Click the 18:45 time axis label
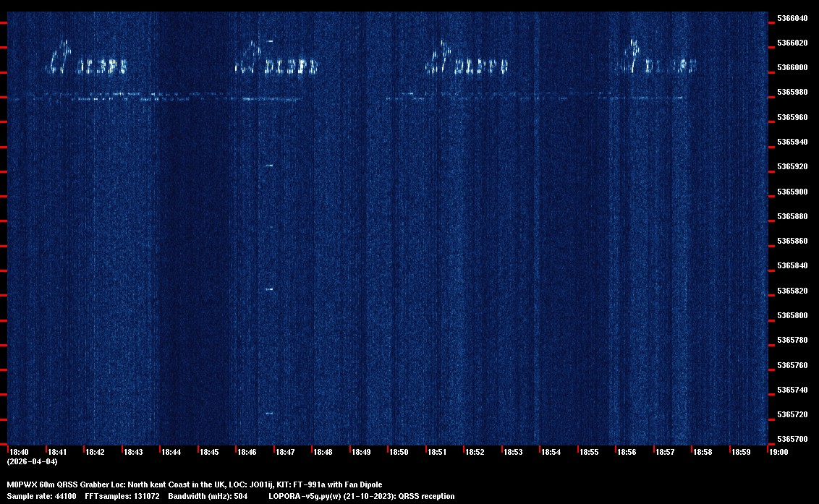Screen dimensions: 819x504 pyautogui.click(x=209, y=452)
